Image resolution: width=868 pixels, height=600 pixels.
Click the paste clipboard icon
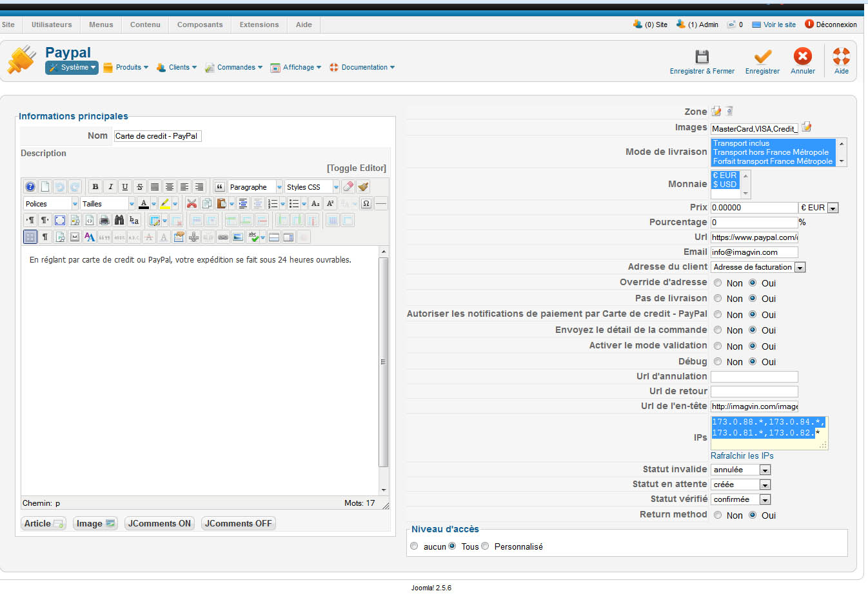pos(221,203)
